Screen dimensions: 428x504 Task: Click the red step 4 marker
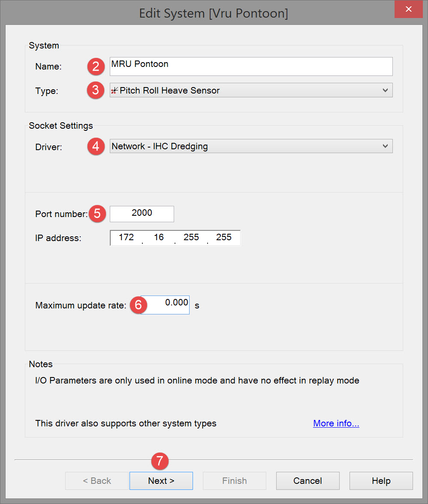(x=96, y=146)
